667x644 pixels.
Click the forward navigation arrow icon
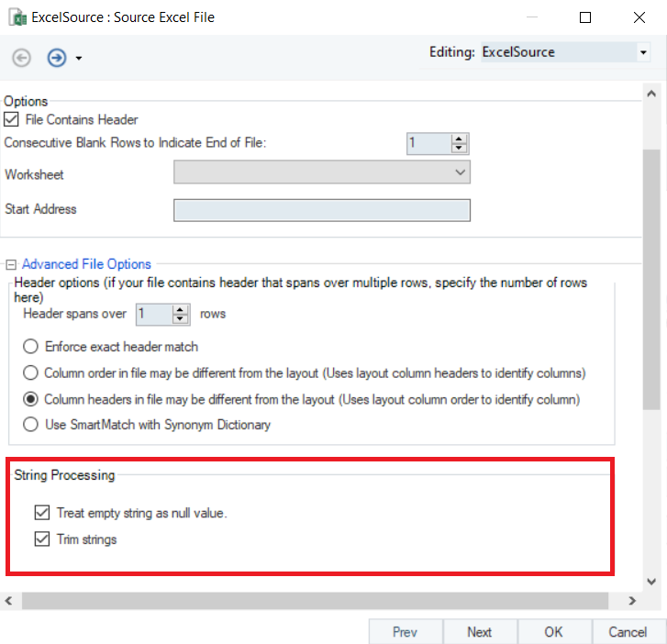coord(57,58)
